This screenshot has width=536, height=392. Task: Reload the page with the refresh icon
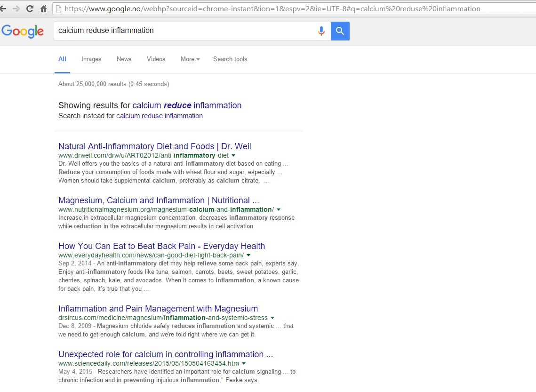(30, 9)
